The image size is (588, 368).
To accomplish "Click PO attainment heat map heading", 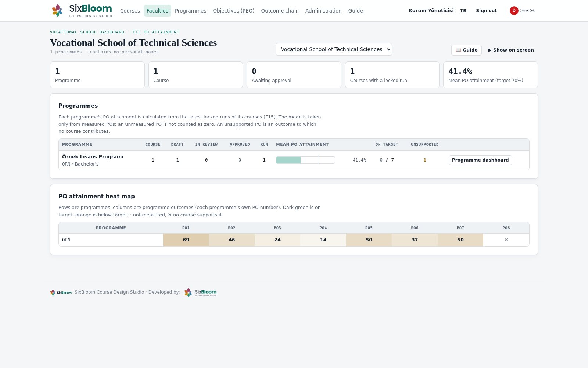I will pos(97,197).
